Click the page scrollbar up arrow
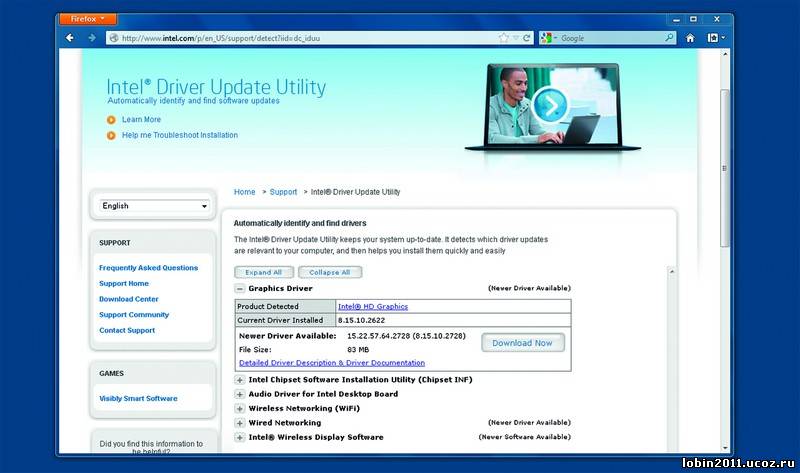The width and height of the screenshot is (800, 473). click(725, 54)
